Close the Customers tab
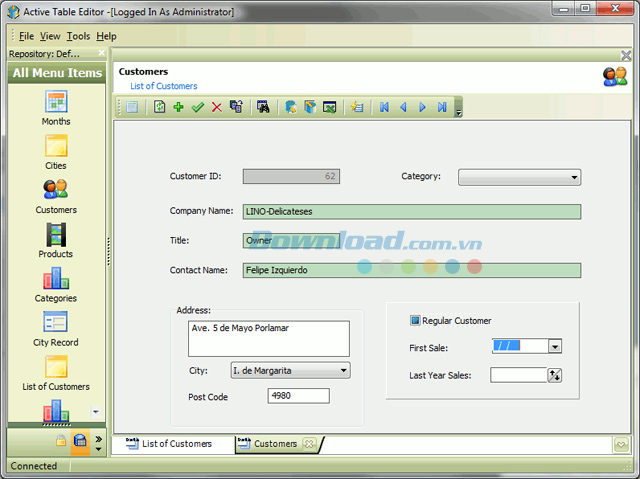This screenshot has width=640, height=479. point(309,444)
